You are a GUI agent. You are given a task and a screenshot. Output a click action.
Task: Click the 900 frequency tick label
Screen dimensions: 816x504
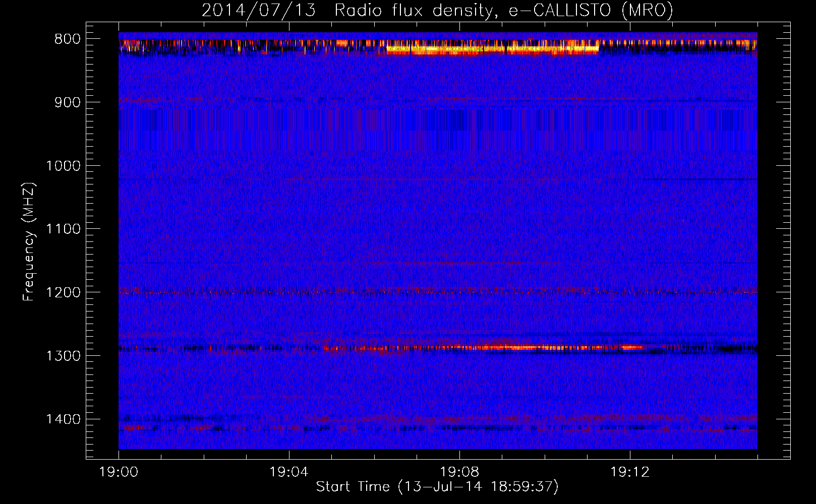pyautogui.click(x=68, y=102)
